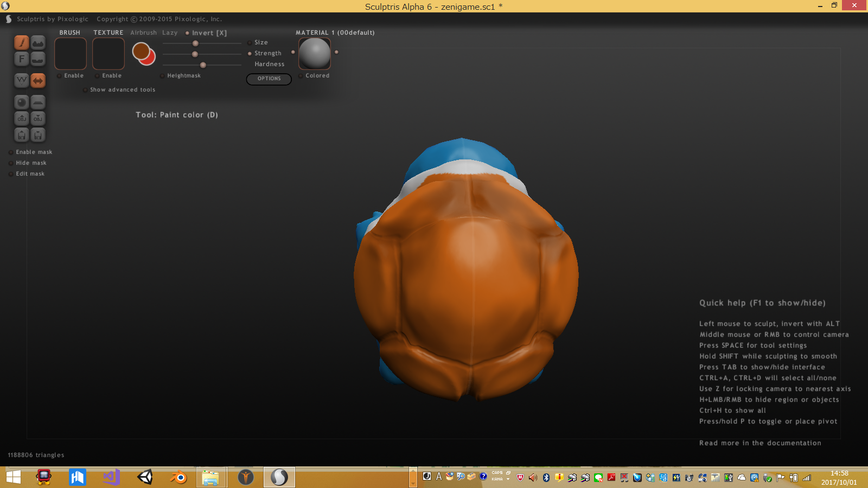The width and height of the screenshot is (868, 488).
Task: Toggle the Wireframe display icon
Action: [22, 80]
